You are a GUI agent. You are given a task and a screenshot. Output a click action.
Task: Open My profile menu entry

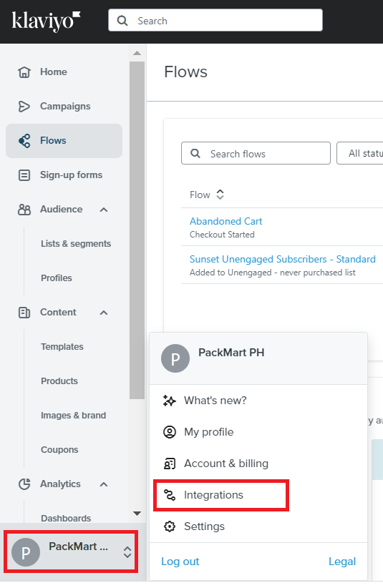coord(209,432)
